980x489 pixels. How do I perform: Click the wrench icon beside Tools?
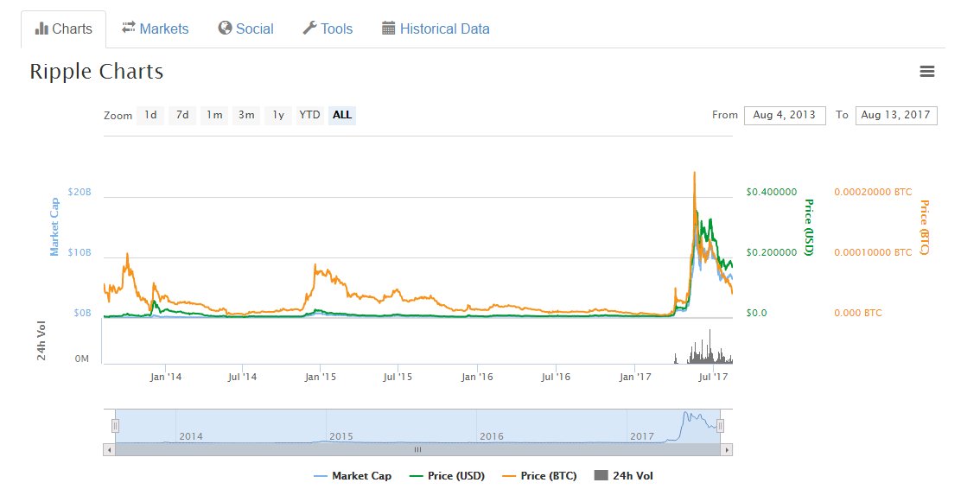tap(309, 29)
